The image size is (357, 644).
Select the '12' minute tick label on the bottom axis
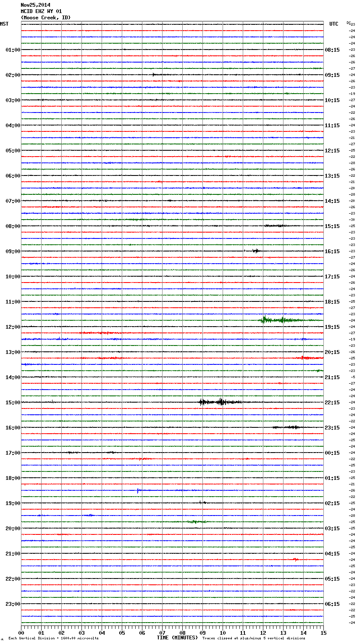pyautogui.click(x=263, y=633)
